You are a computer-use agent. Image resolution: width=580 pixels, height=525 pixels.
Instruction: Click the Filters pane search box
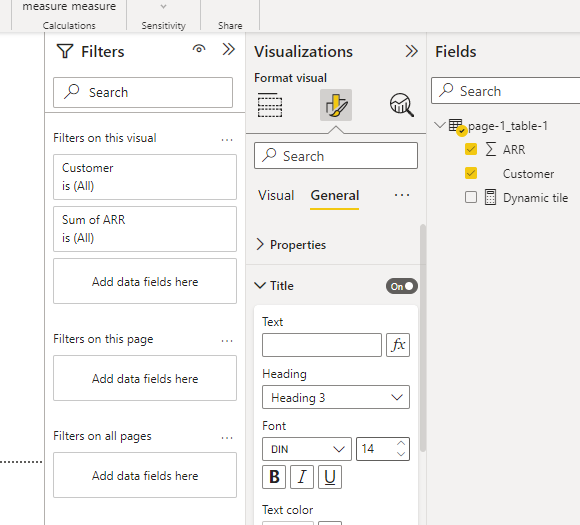coord(143,92)
